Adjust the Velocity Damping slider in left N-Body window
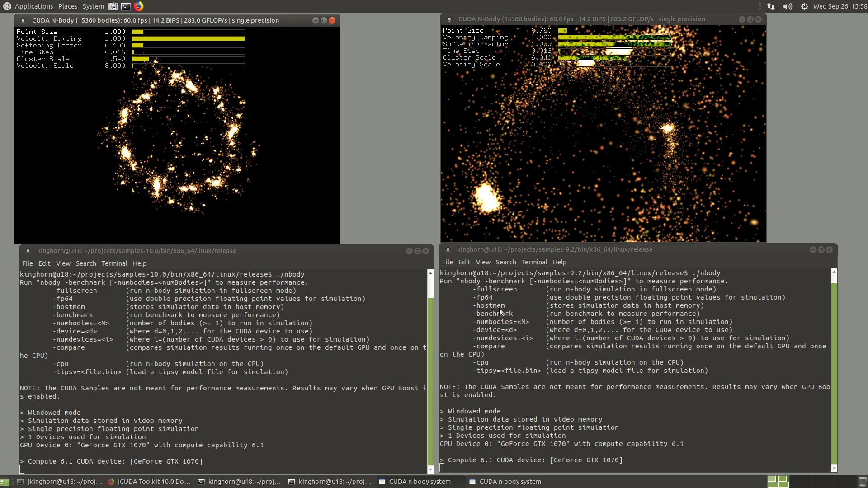The width and height of the screenshot is (868, 488). point(188,39)
